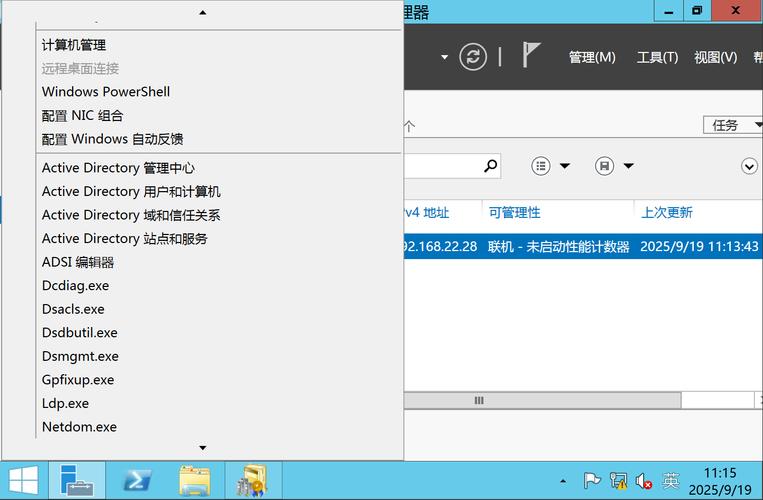Viewport: 763px width, 500px height.
Task: Click the search magnifier icon
Action: (x=490, y=166)
